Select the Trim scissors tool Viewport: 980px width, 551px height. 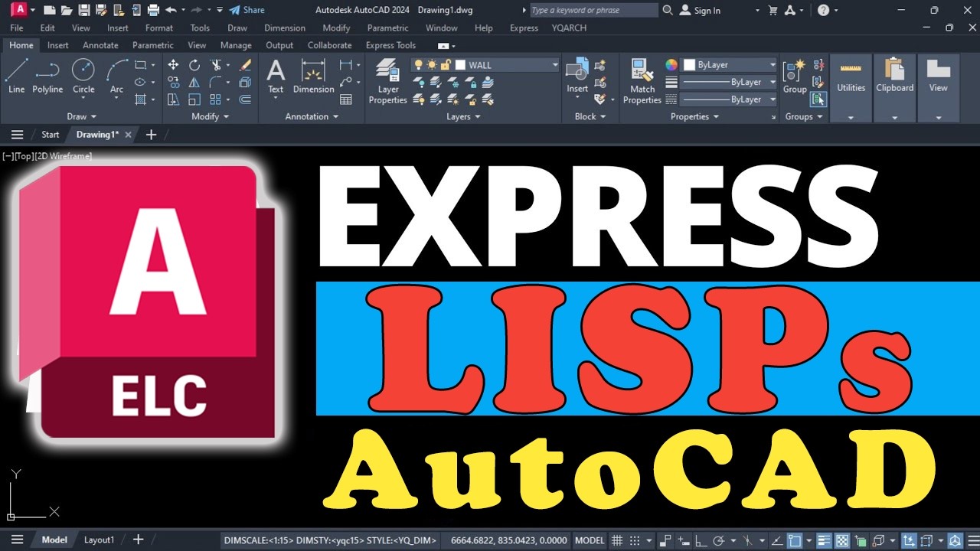(216, 65)
